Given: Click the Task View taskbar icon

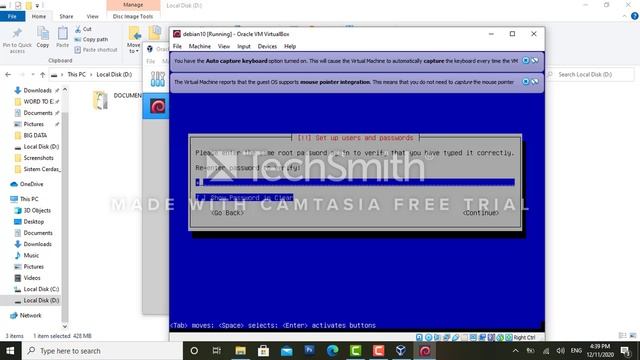Looking at the screenshot, I should 217,351.
